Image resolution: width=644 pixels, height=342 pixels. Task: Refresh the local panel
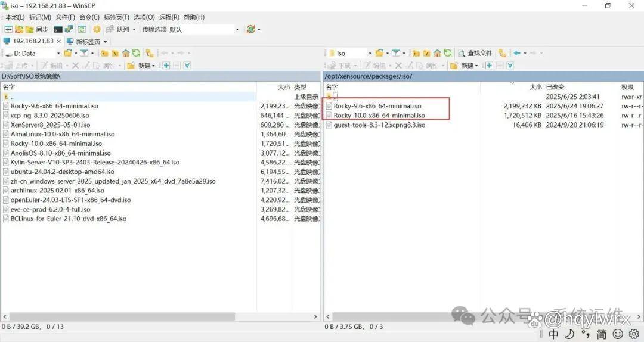137,53
